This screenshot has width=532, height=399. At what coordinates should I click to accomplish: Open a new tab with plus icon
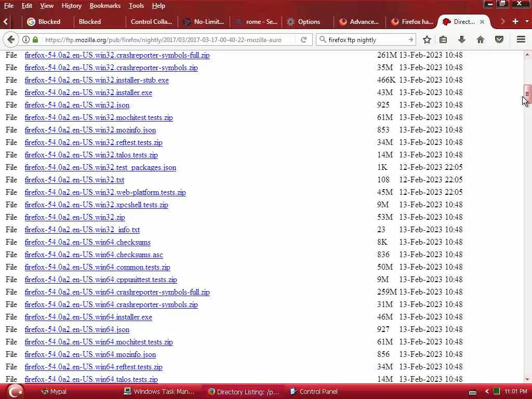515,21
